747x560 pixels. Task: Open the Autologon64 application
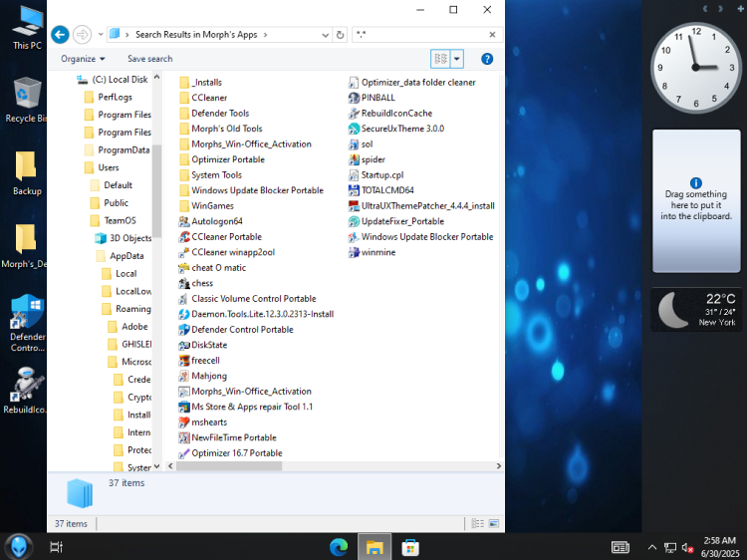210,221
